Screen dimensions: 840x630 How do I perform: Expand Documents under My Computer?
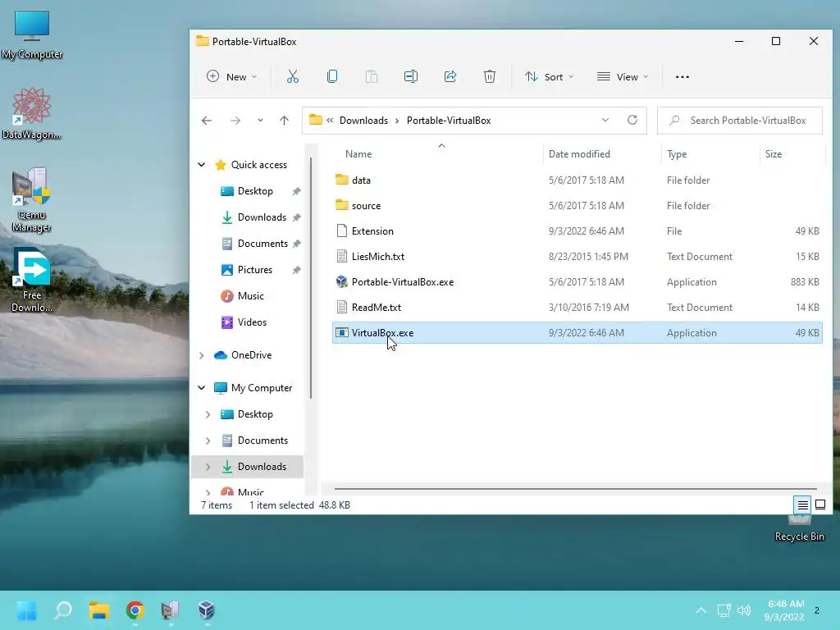pyautogui.click(x=208, y=441)
